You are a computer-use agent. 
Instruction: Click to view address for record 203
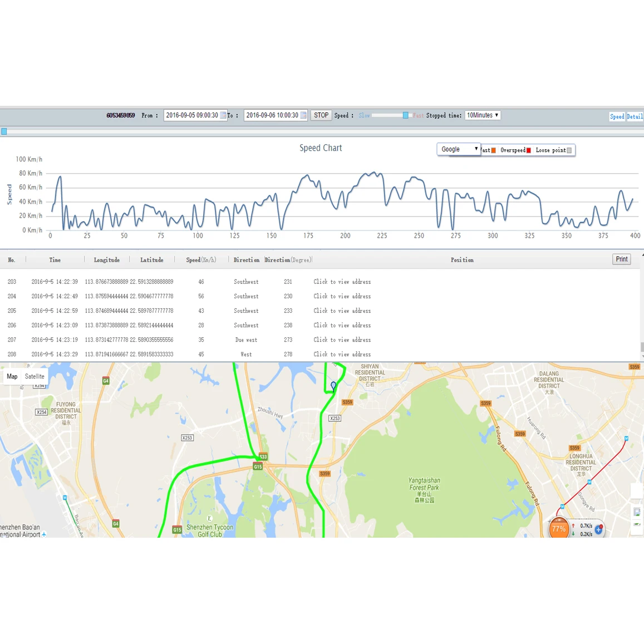[x=342, y=282]
